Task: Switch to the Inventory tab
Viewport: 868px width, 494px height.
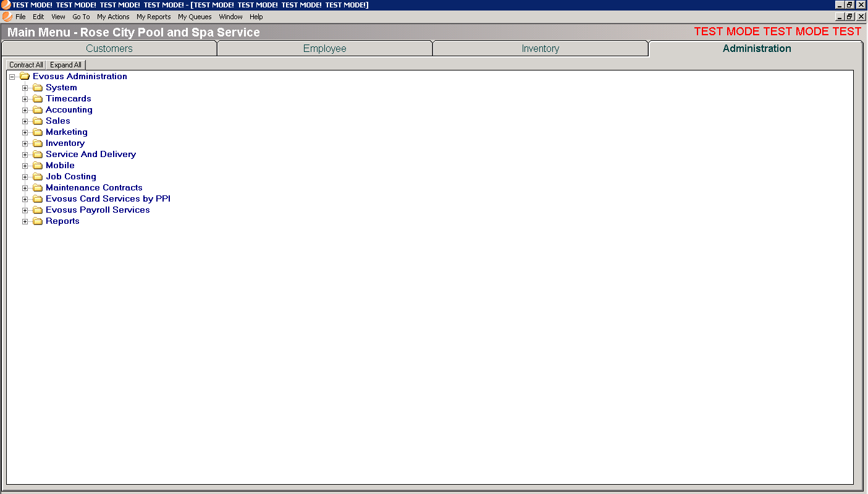Action: pyautogui.click(x=541, y=49)
